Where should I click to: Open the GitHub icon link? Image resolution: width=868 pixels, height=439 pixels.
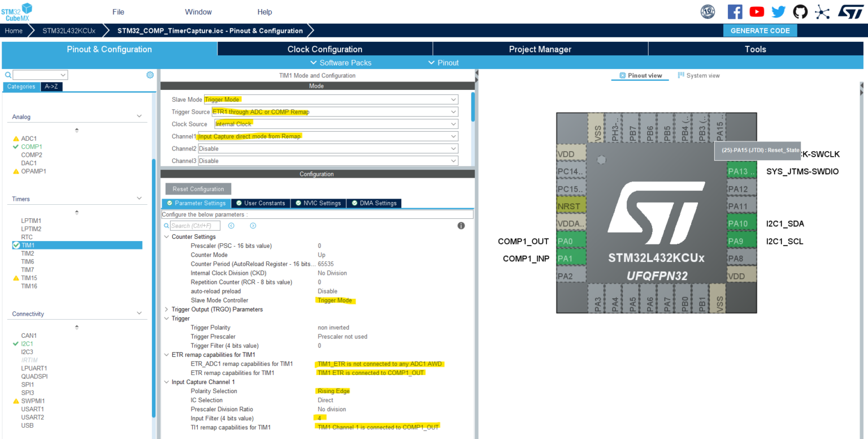pyautogui.click(x=800, y=12)
